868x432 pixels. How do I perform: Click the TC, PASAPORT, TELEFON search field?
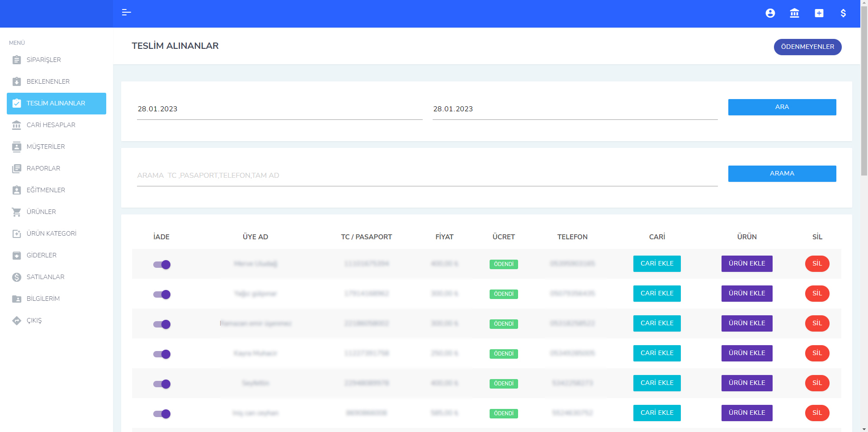click(427, 176)
